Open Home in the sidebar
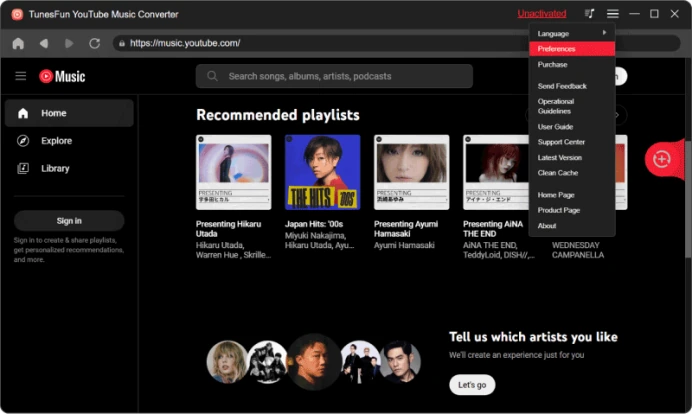Viewport: 692px width, 415px height. pyautogui.click(x=69, y=113)
